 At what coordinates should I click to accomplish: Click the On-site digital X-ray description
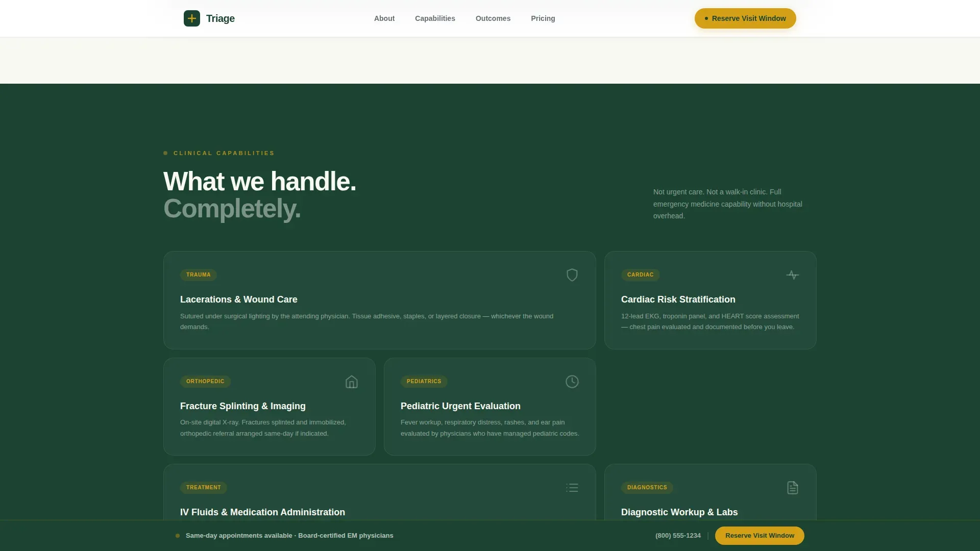pyautogui.click(x=263, y=428)
